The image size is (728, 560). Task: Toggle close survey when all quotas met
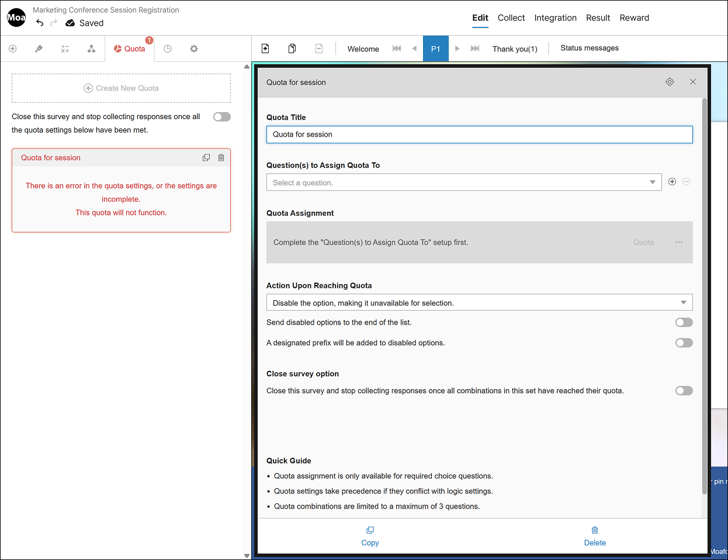(222, 117)
